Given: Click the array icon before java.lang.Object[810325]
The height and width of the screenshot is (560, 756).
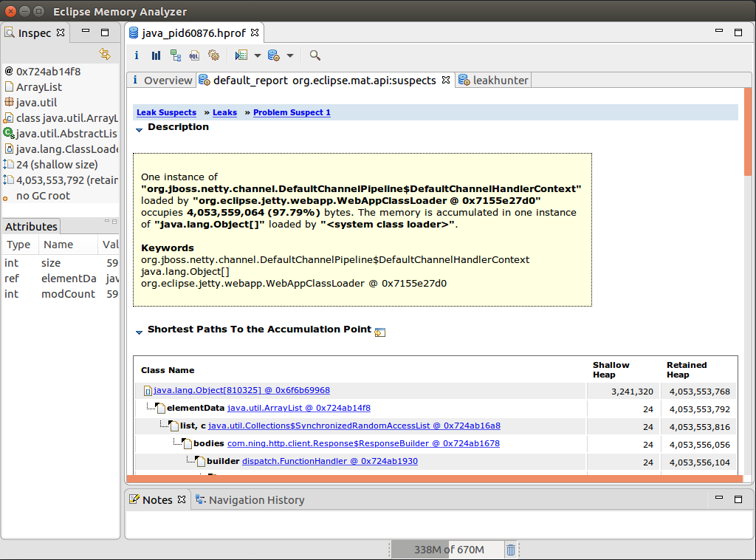Looking at the screenshot, I should pos(148,391).
